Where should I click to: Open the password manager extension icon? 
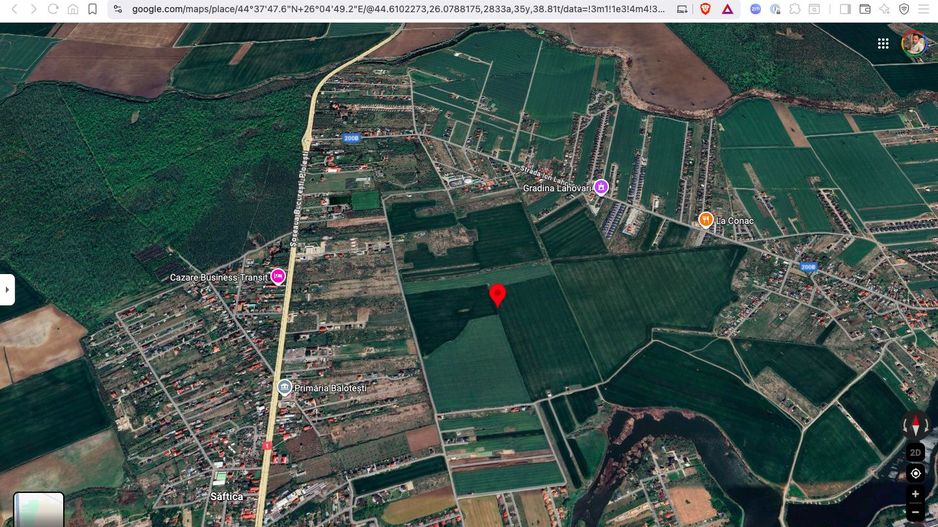tap(775, 9)
